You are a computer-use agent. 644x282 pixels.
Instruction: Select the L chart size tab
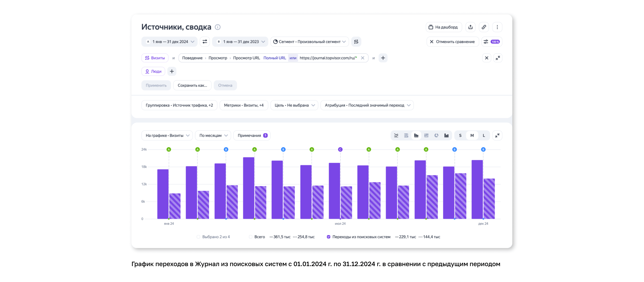[484, 136]
